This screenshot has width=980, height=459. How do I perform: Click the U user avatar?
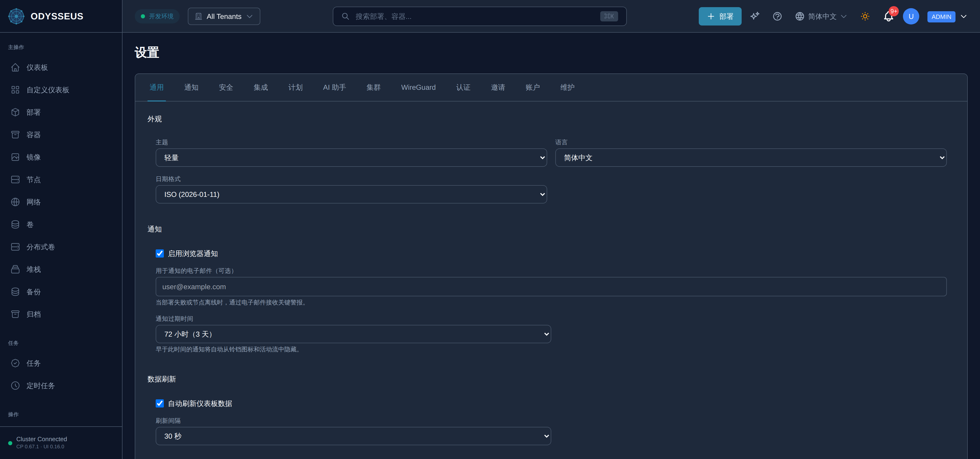pyautogui.click(x=911, y=16)
